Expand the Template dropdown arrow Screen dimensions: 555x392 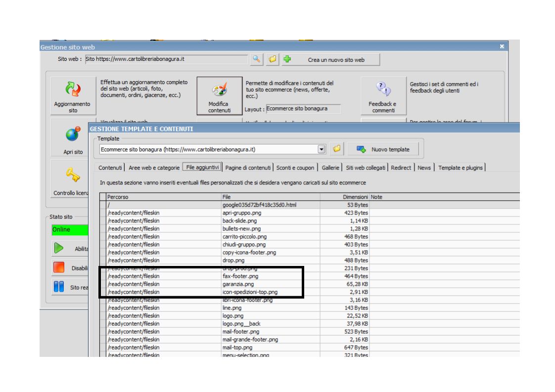[322, 149]
